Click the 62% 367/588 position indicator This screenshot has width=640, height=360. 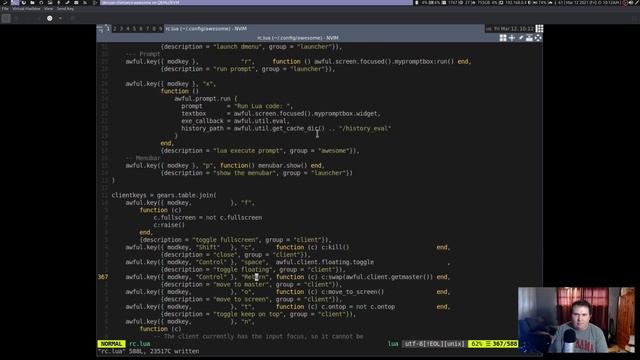click(493, 344)
